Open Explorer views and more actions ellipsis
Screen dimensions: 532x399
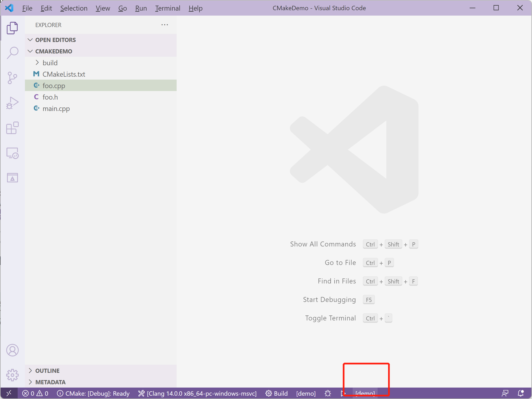click(x=165, y=25)
